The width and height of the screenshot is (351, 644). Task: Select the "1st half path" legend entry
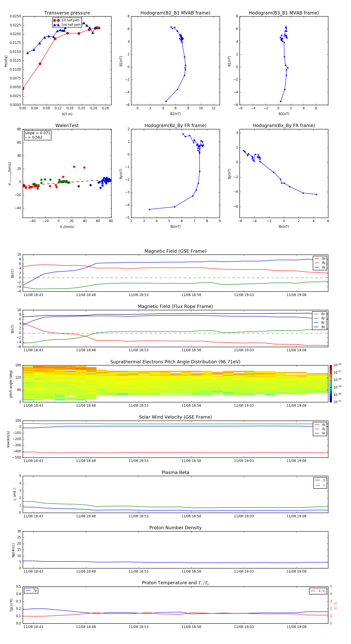coord(67,20)
